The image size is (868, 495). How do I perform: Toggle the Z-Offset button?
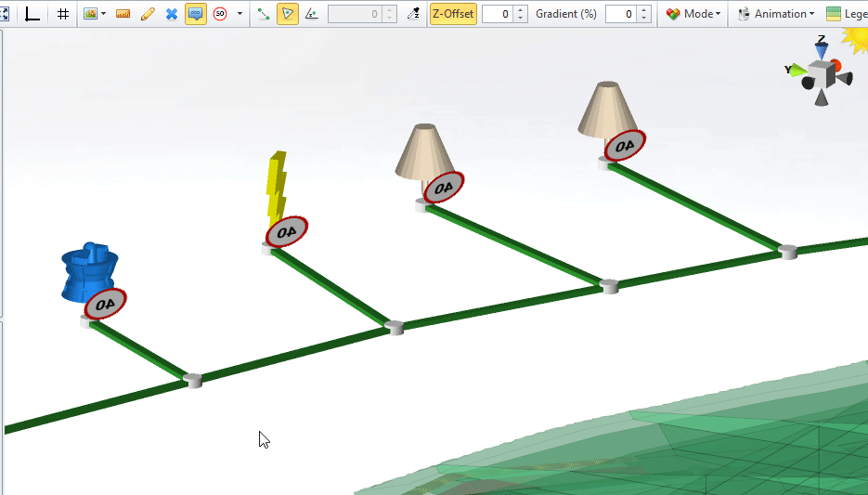(x=453, y=14)
